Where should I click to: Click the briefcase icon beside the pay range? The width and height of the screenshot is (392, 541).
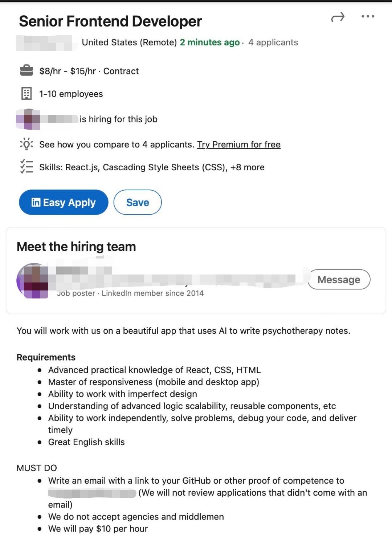coord(26,70)
